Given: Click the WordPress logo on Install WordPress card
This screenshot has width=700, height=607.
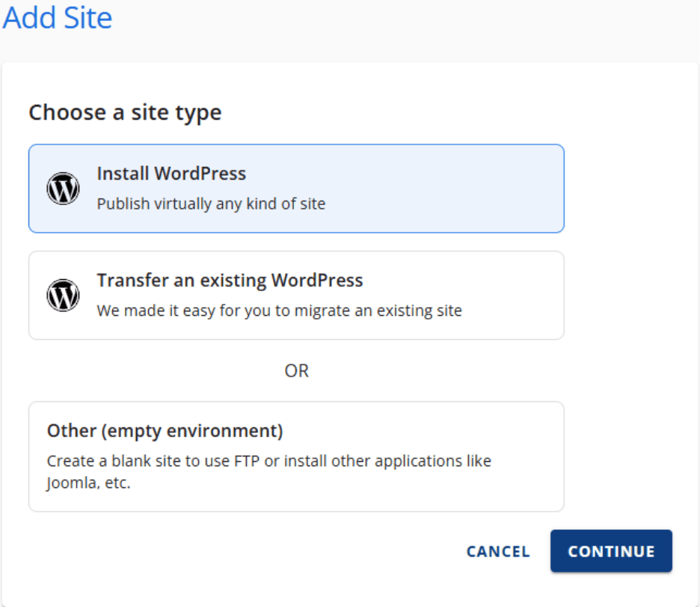Looking at the screenshot, I should 64,189.
